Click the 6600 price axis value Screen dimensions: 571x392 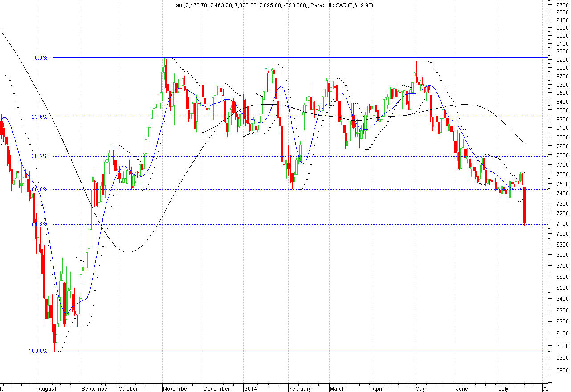click(x=562, y=277)
